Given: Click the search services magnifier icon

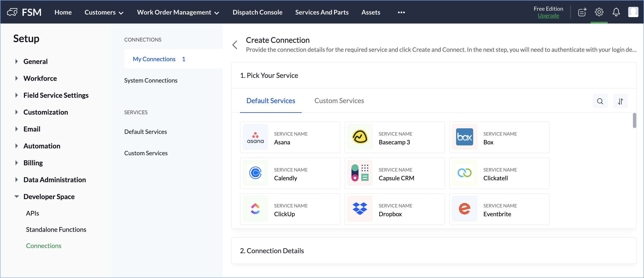Looking at the screenshot, I should coord(600,101).
